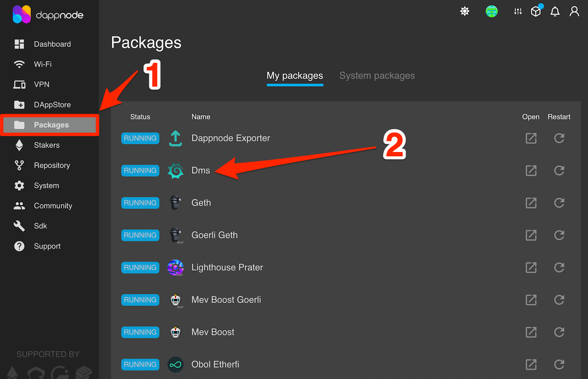Open the Dms package name link
Viewport: 588px width, 379px height.
[x=201, y=170]
